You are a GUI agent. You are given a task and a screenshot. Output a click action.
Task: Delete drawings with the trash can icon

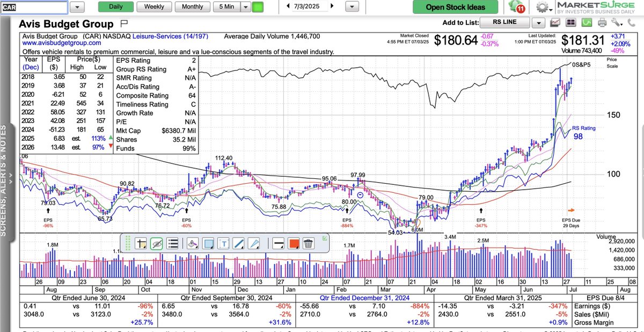309,243
